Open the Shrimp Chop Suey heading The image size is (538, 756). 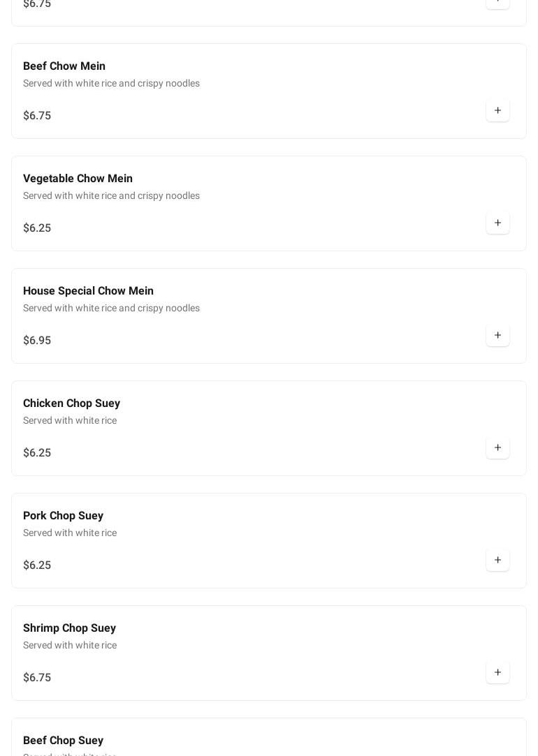point(69,628)
